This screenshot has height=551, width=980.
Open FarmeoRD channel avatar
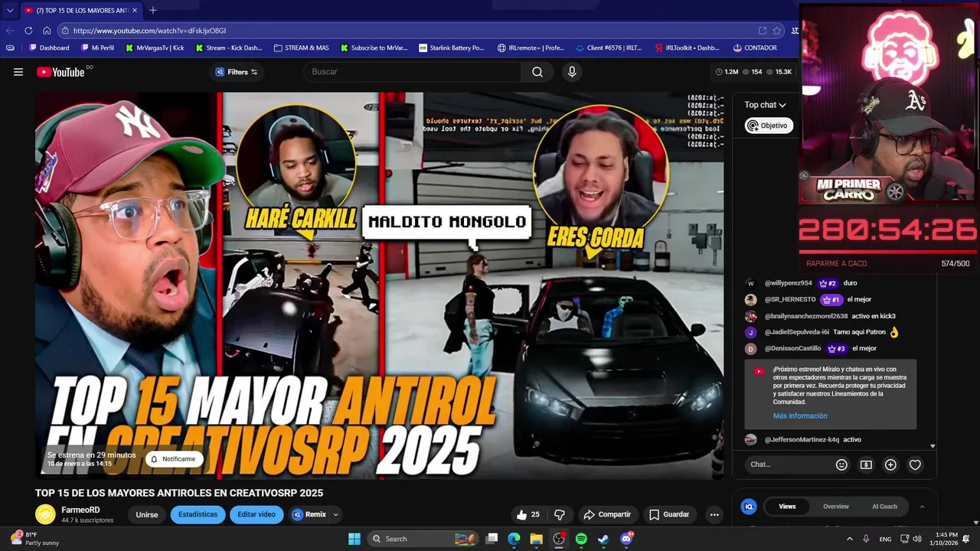pyautogui.click(x=45, y=515)
